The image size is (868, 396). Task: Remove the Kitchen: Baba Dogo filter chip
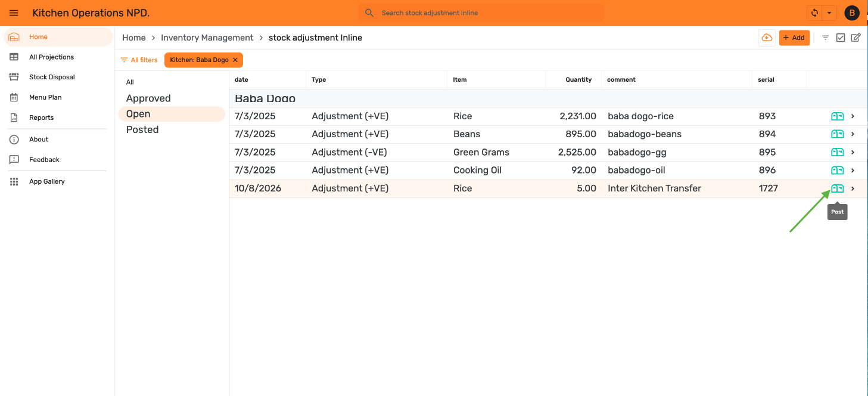pyautogui.click(x=235, y=60)
